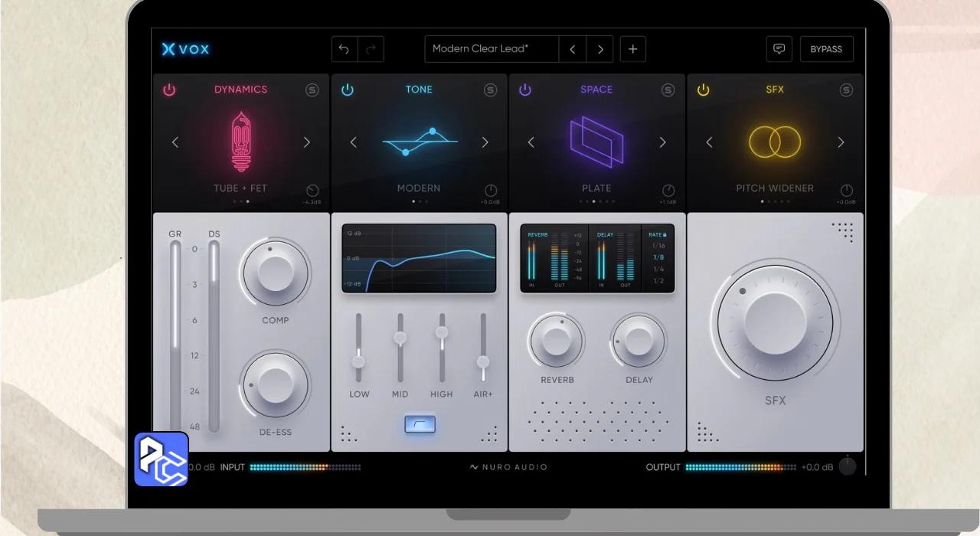Solo the Dynamics module with S icon
The width and height of the screenshot is (980, 536).
[312, 90]
